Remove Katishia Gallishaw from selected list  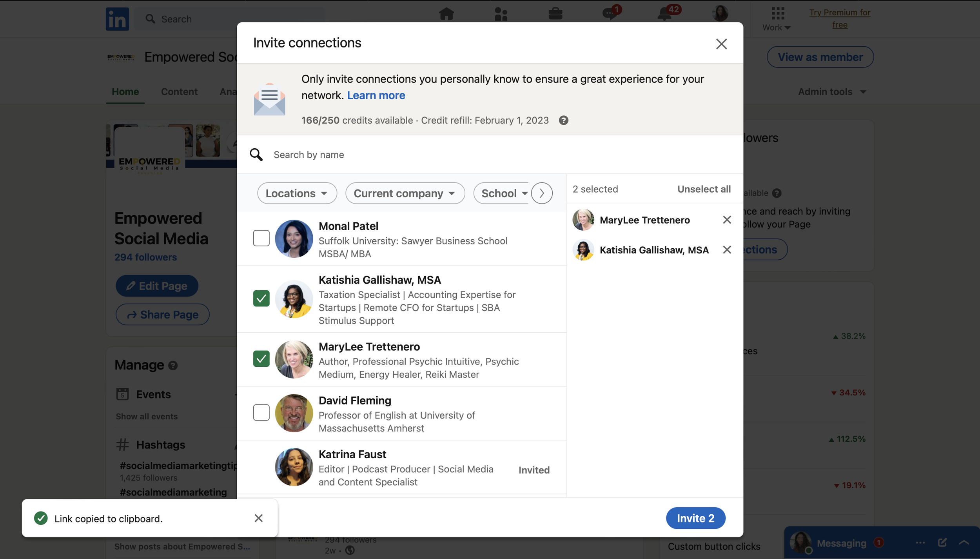tap(727, 250)
